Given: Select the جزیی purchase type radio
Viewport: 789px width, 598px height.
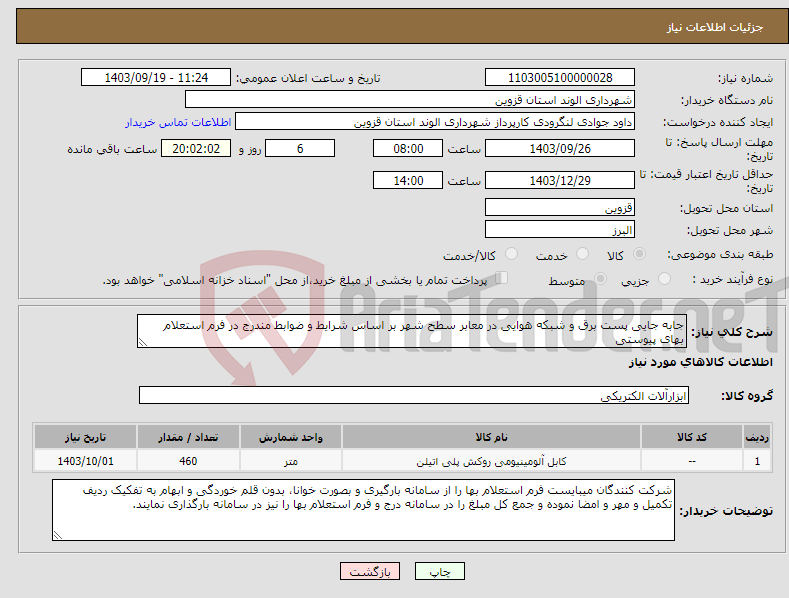Looking at the screenshot, I should pyautogui.click(x=664, y=278).
